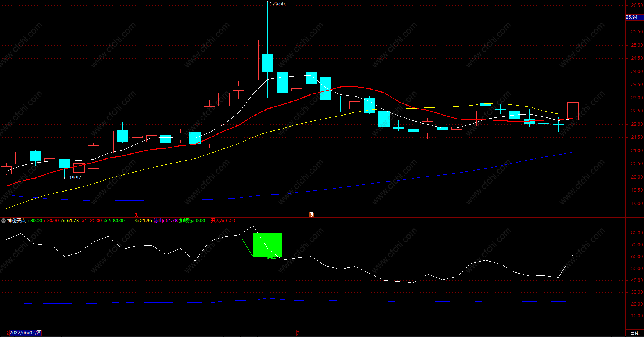Select the ☆2: 80.00 indicator value
The width and height of the screenshot is (644, 337).
pos(114,221)
